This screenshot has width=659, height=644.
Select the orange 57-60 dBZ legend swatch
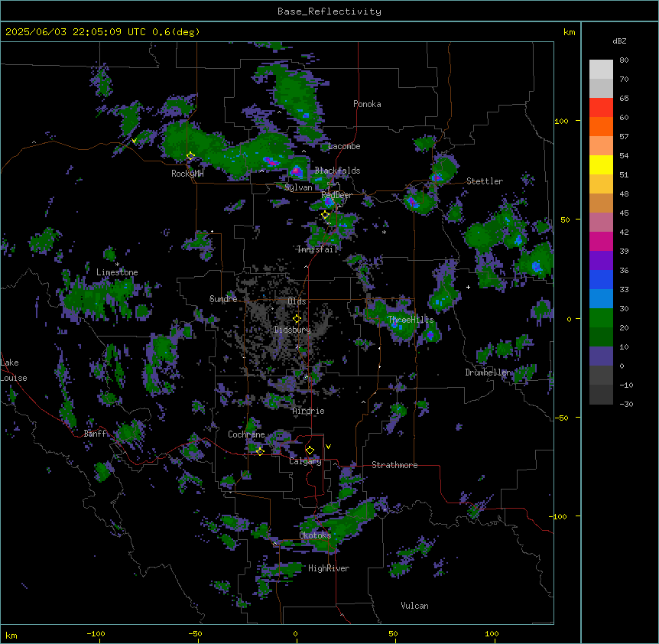(601, 126)
